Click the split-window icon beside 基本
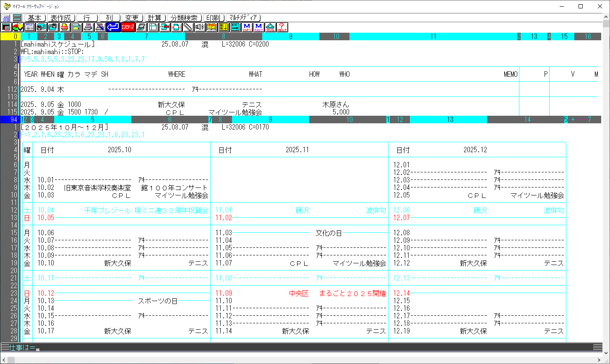 tap(17, 18)
